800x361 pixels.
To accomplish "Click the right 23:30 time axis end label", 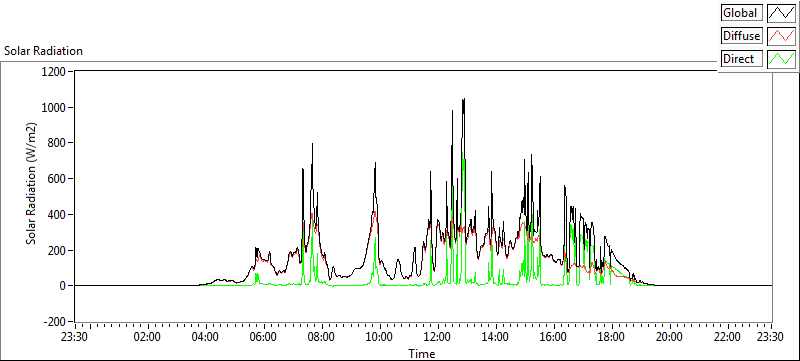I will (x=770, y=337).
